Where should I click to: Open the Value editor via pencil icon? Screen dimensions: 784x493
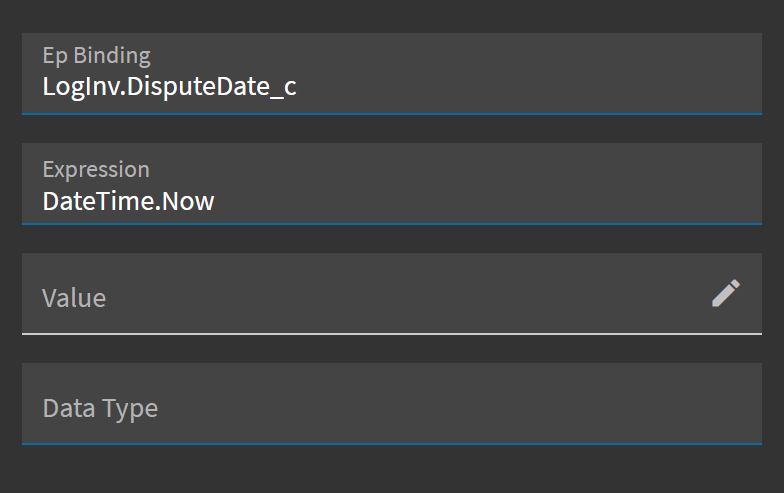pyautogui.click(x=726, y=293)
